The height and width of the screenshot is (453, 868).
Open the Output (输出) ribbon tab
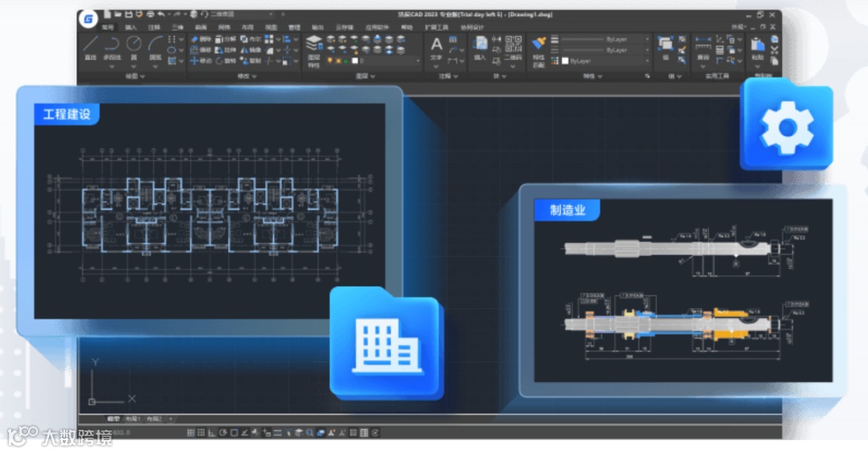click(317, 27)
